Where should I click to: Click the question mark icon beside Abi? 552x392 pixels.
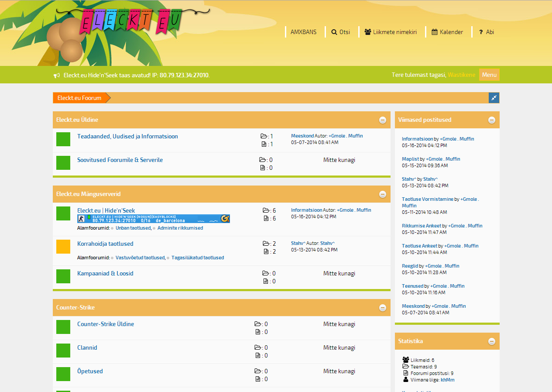pos(481,32)
